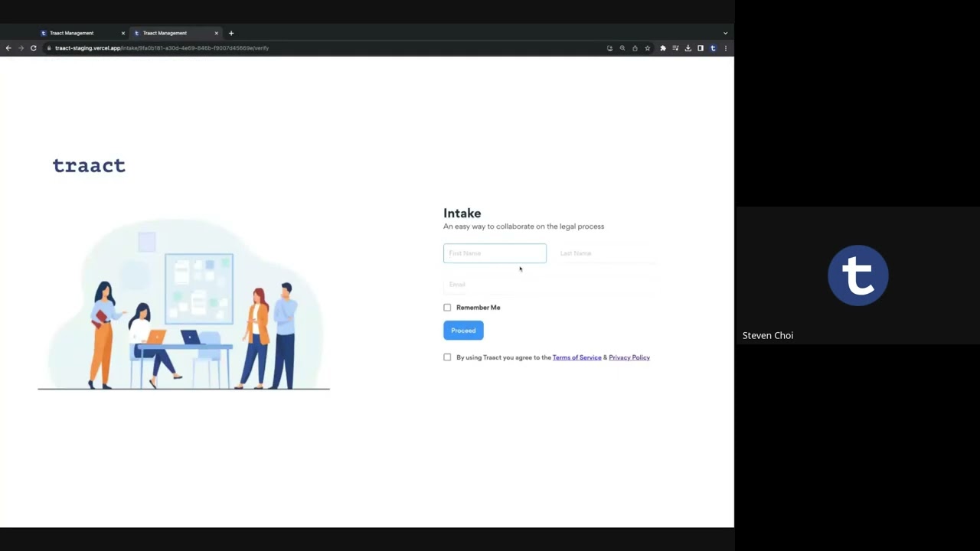This screenshot has height=551, width=980.
Task: Click the address bar URL
Action: click(162, 48)
